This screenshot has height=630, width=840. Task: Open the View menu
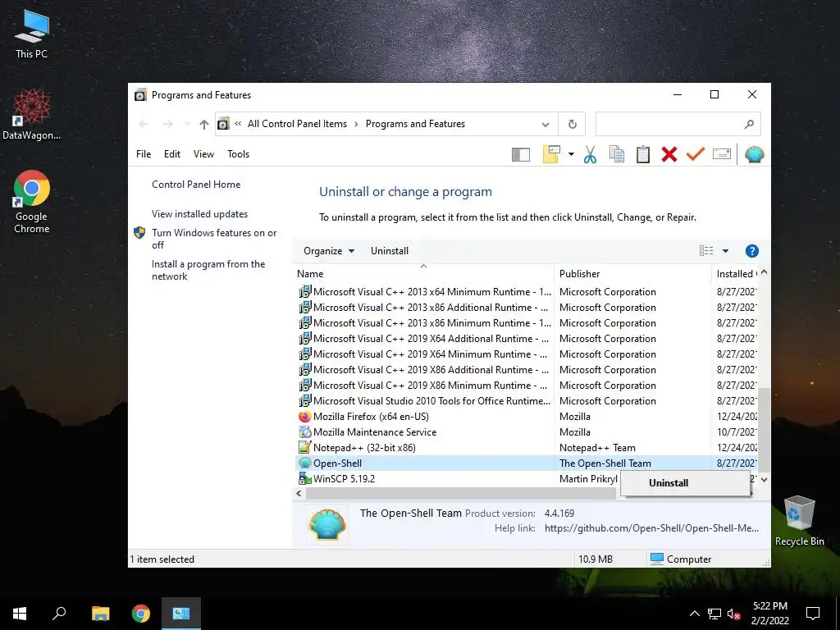click(203, 154)
